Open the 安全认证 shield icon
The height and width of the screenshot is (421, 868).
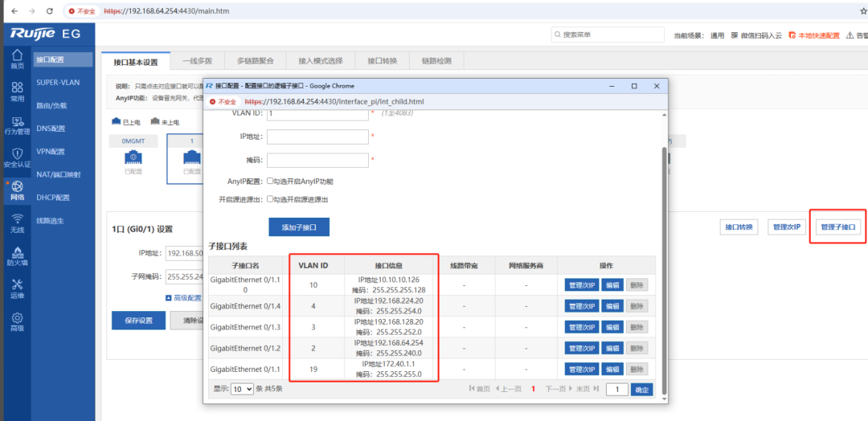pos(17,157)
